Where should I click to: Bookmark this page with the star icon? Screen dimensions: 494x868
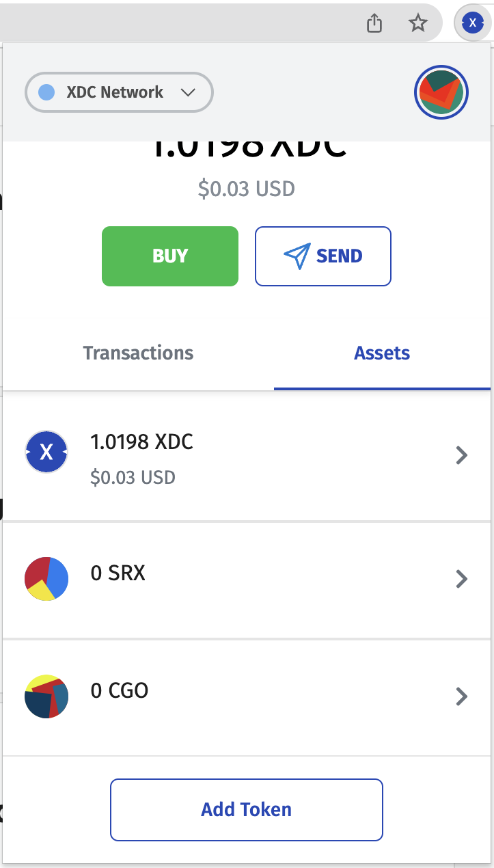417,23
